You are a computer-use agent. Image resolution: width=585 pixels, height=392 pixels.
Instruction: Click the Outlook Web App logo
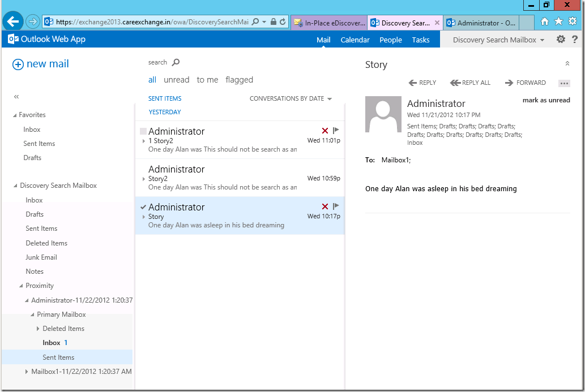click(47, 39)
